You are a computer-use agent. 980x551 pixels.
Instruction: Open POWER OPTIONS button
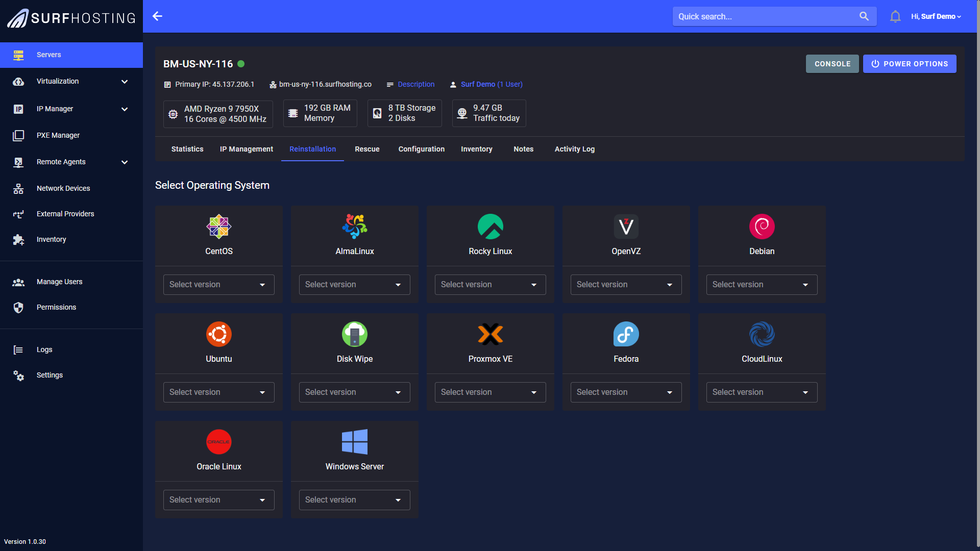coord(910,64)
